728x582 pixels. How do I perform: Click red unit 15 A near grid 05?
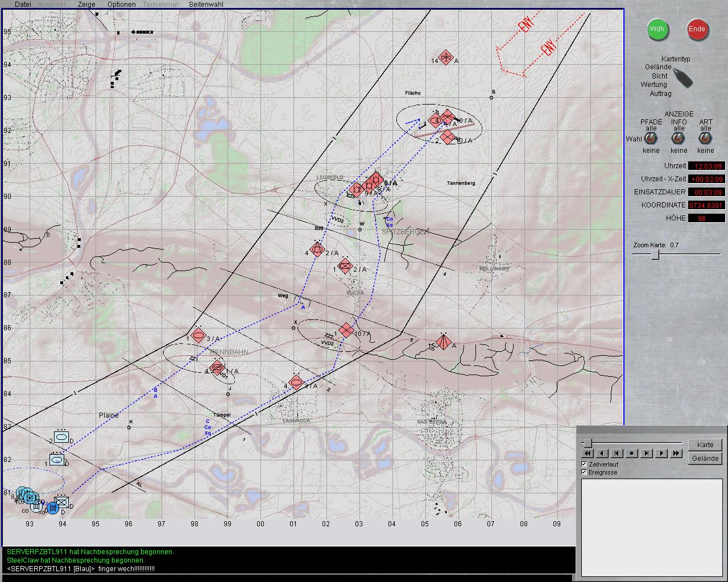click(x=443, y=342)
